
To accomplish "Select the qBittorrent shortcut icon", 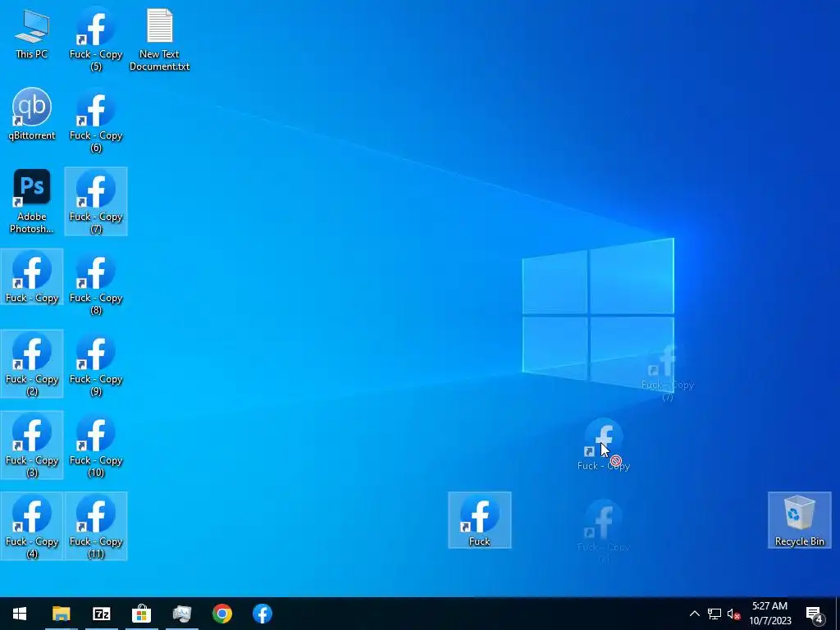I will pyautogui.click(x=32, y=114).
